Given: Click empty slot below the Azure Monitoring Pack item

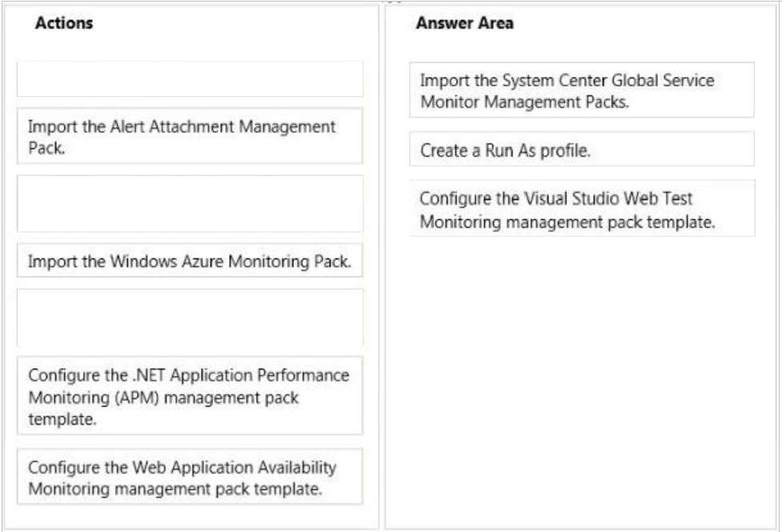Looking at the screenshot, I should (190, 318).
